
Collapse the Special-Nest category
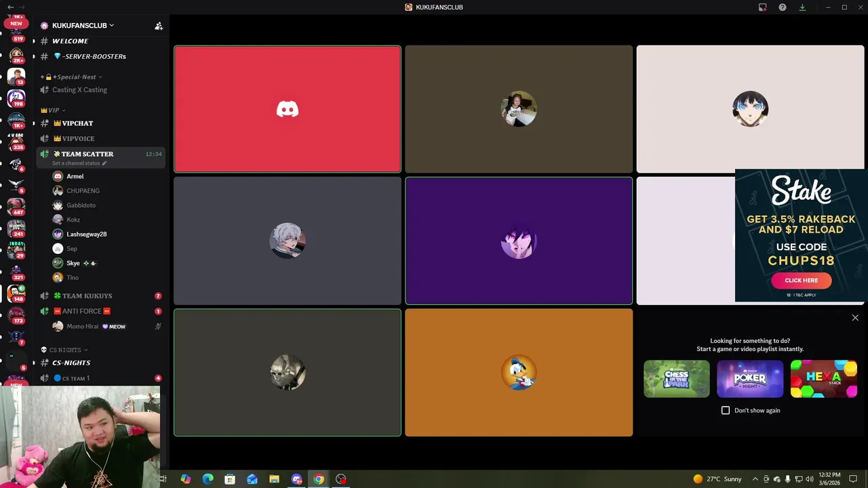tap(71, 77)
